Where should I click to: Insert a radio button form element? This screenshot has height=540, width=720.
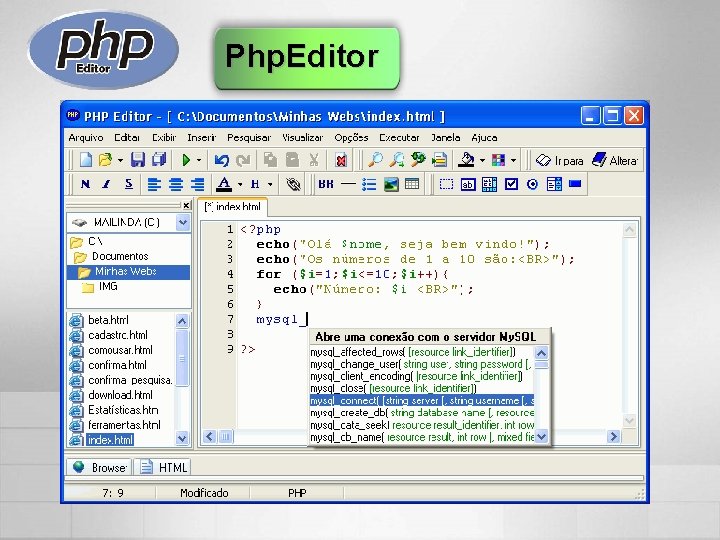532,184
